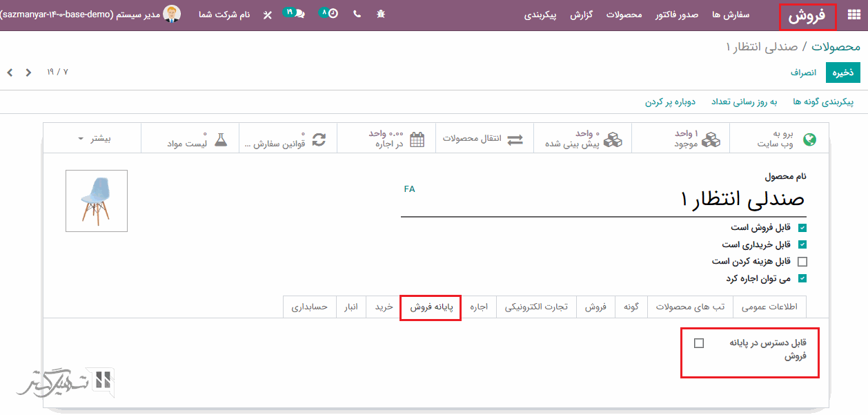Enable the 'قابل هزینه کردن است' checkbox
Image resolution: width=868 pixels, height=415 pixels.
tap(802, 262)
